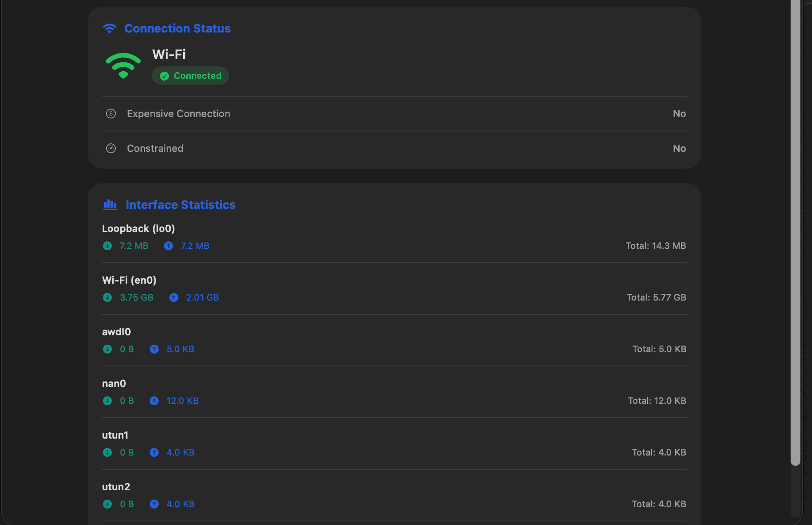Click the utun2 upload arrow icon

click(154, 504)
